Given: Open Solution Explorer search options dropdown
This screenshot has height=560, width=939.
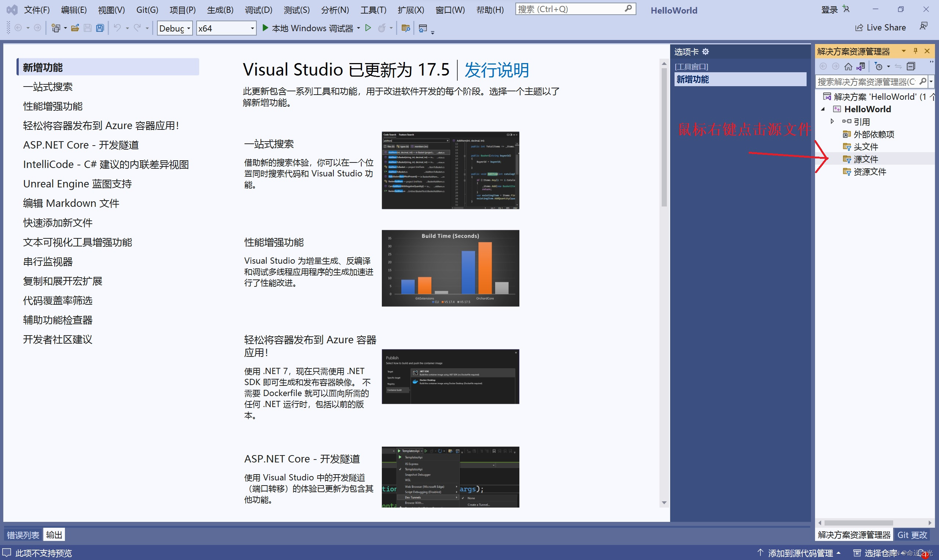Looking at the screenshot, I should click(x=931, y=81).
